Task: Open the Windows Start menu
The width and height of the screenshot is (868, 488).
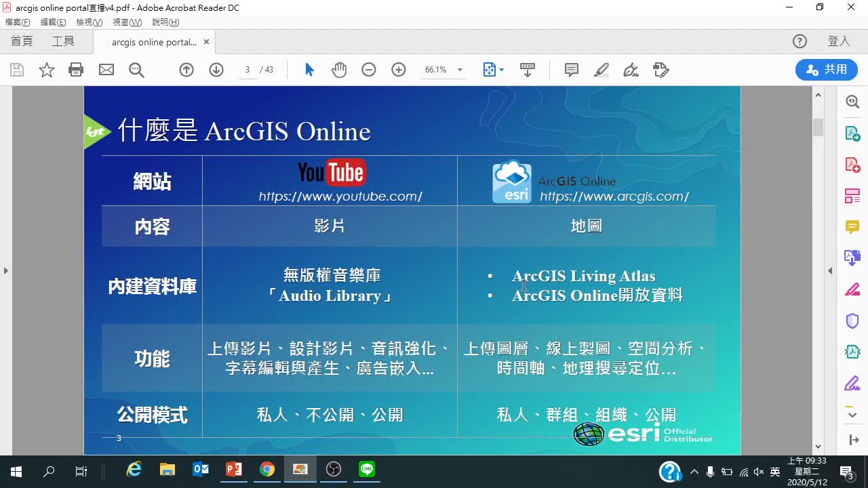Action: tap(16, 471)
